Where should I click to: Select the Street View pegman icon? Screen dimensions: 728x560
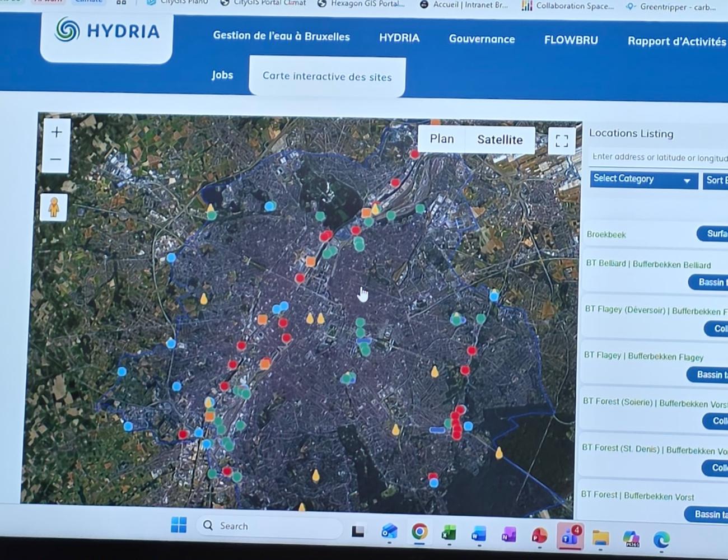coord(54,208)
